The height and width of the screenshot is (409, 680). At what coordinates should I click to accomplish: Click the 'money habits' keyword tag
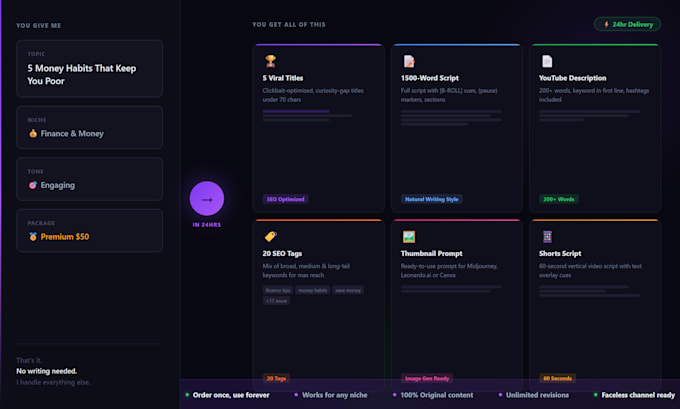313,290
